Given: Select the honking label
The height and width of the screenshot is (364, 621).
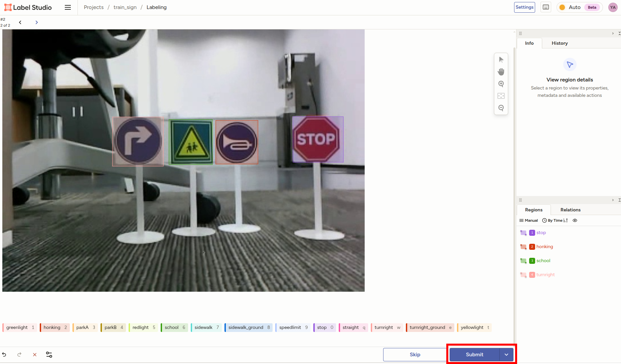Looking at the screenshot, I should point(54,327).
